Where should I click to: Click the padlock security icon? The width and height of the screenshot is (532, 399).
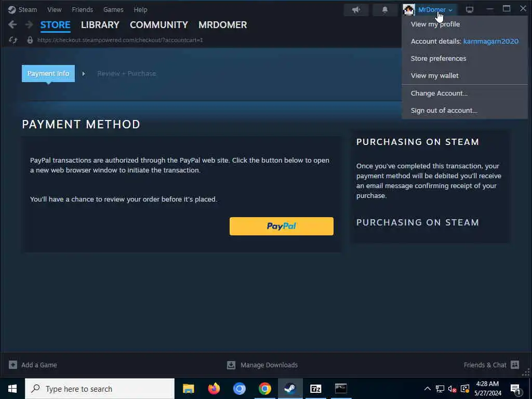pos(30,40)
